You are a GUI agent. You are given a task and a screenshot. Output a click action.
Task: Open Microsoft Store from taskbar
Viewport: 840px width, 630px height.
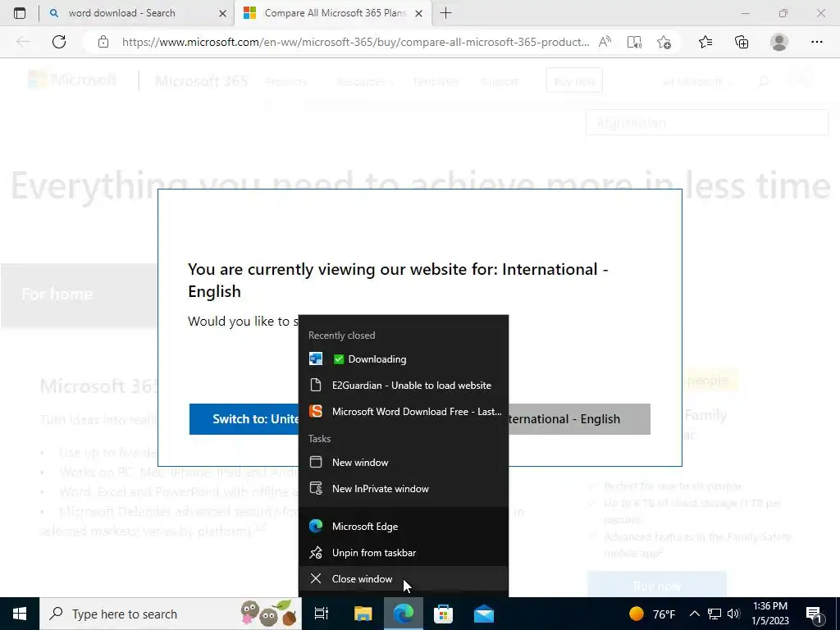click(x=443, y=614)
